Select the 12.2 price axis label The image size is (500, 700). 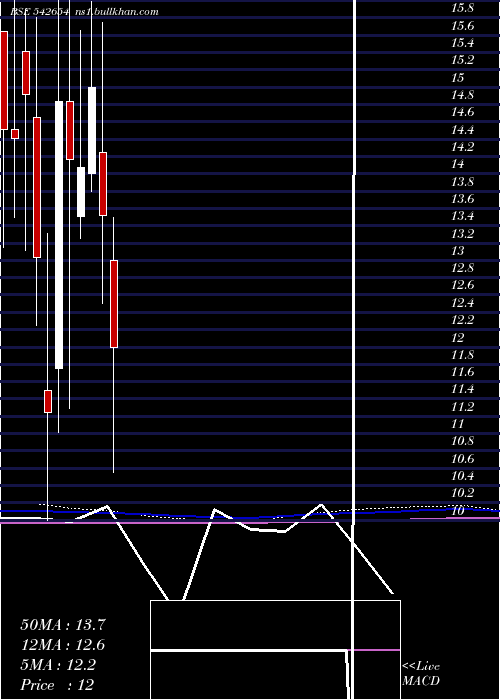[462, 320]
